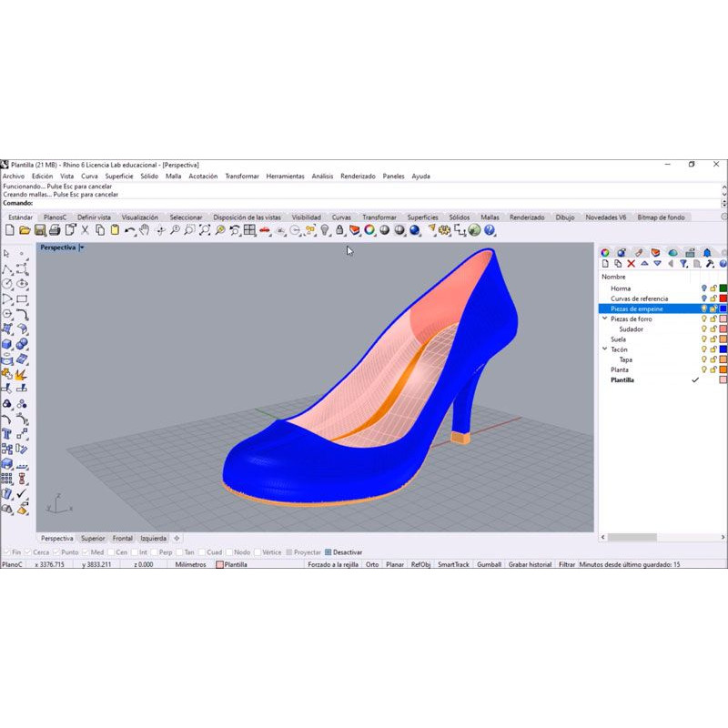The height and width of the screenshot is (728, 728).
Task: Click the new layer icon in panel
Action: click(x=604, y=264)
